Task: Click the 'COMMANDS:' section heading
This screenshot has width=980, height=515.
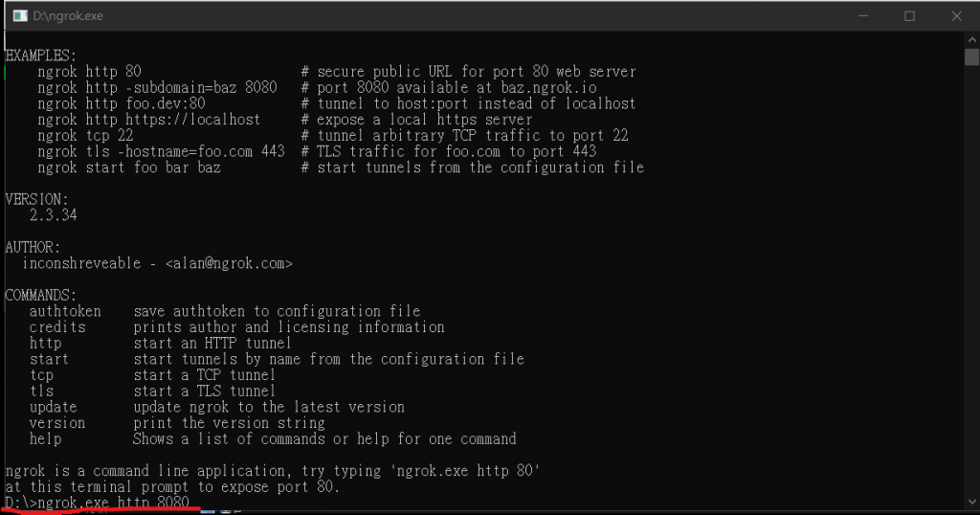Action: tap(40, 295)
